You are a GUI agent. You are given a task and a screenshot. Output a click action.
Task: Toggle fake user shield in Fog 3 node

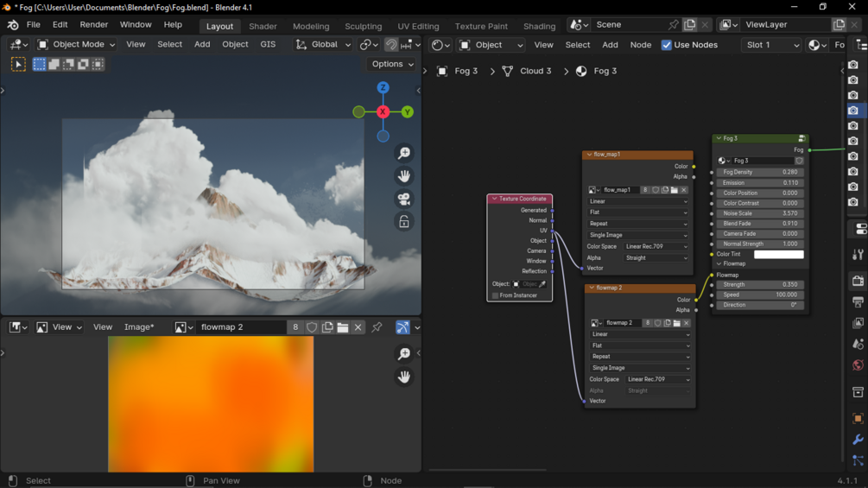tap(799, 161)
